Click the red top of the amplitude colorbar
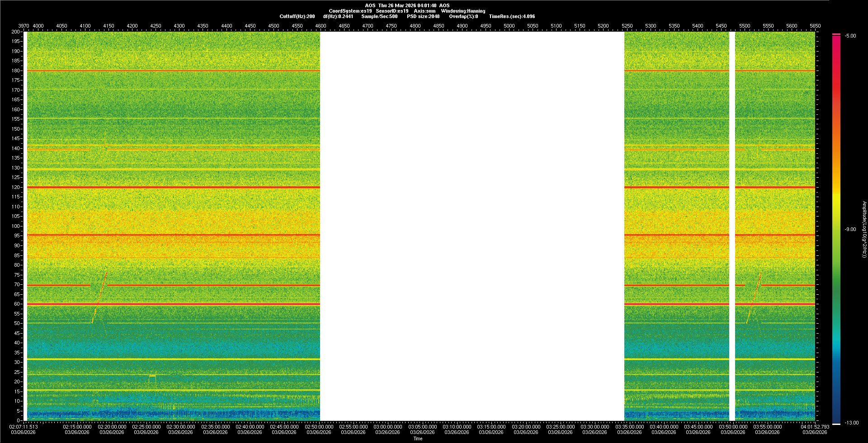The height and width of the screenshot is (443, 868). coord(836,41)
